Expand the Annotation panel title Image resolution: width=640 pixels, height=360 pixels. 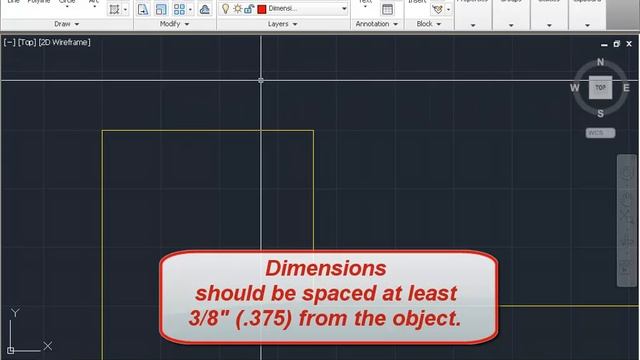click(x=377, y=24)
